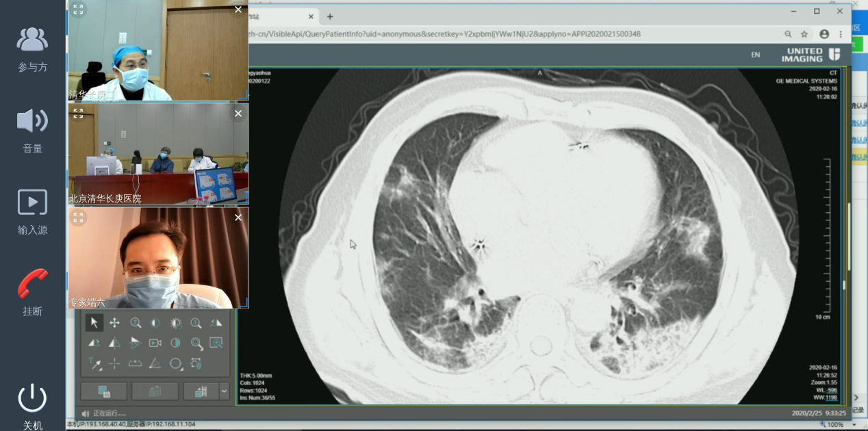This screenshot has width=868, height=431.
Task: Choose the window level contrast tool
Action: coord(155,323)
